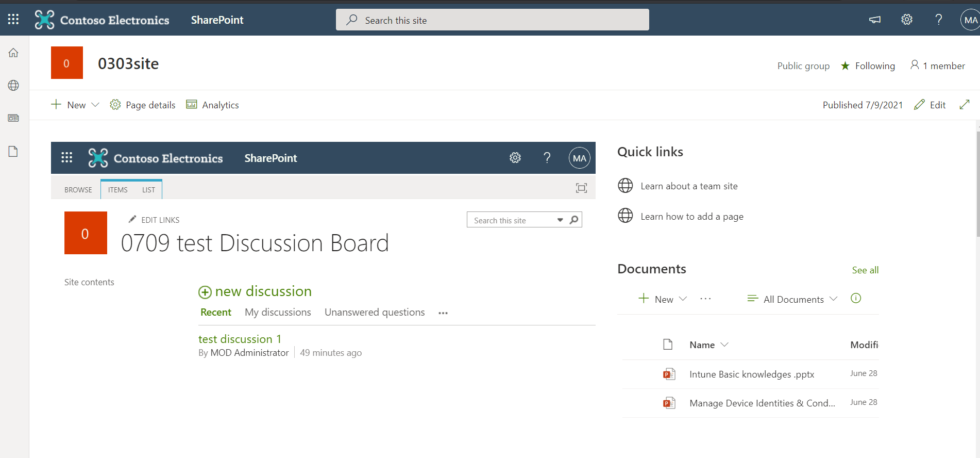
Task: Open more discussion views ellipsis
Action: coord(443,313)
